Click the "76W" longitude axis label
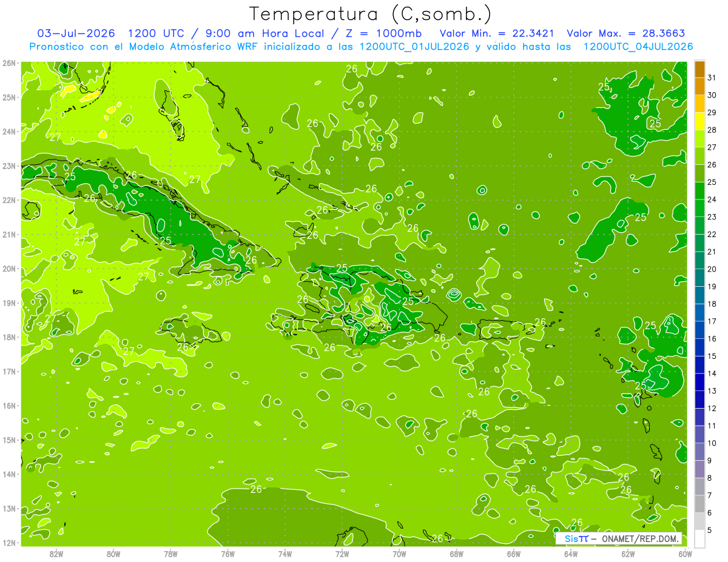Viewport: 728px width, 562px height. [x=228, y=554]
